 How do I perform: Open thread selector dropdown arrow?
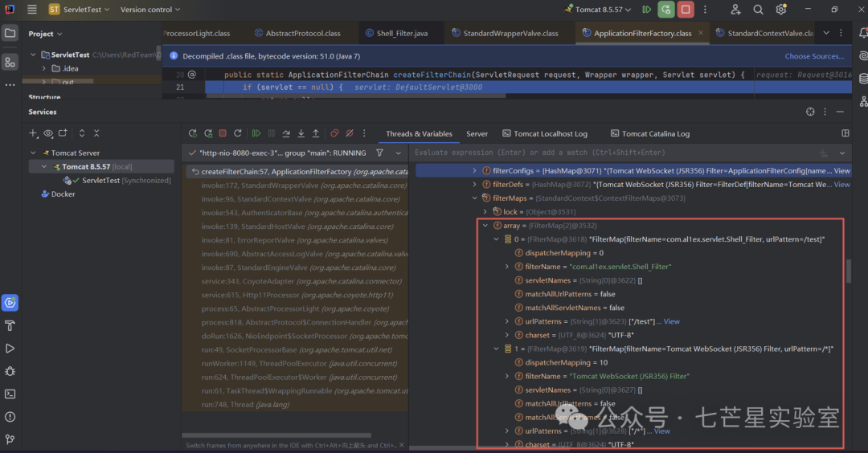(398, 153)
